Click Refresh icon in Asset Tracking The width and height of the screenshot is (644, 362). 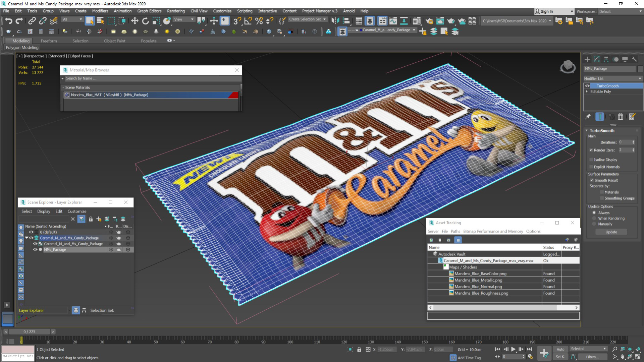tap(431, 240)
